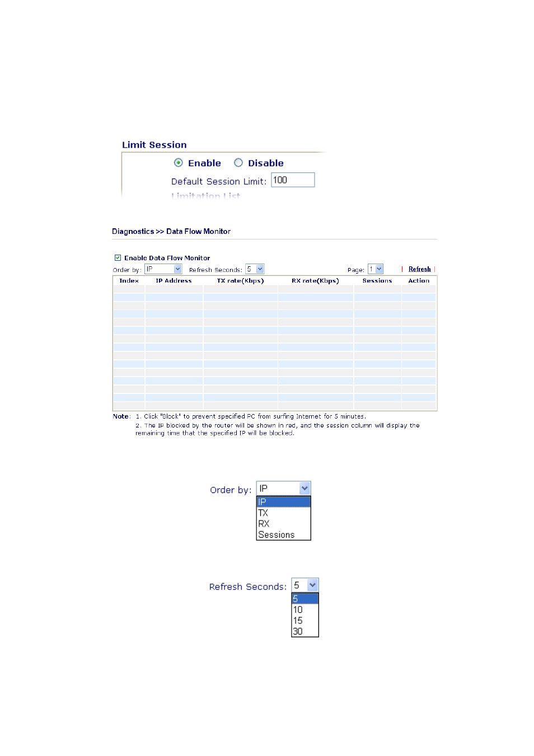This screenshot has height=756, width=534.
Task: Click the Diagnostics >> Data Flow Monitor heading
Action: click(171, 232)
